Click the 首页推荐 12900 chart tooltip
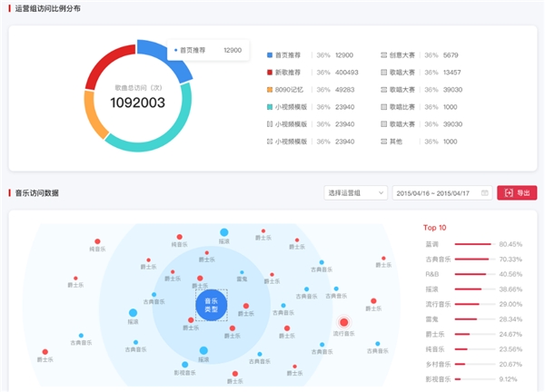545x392 pixels. (x=208, y=50)
